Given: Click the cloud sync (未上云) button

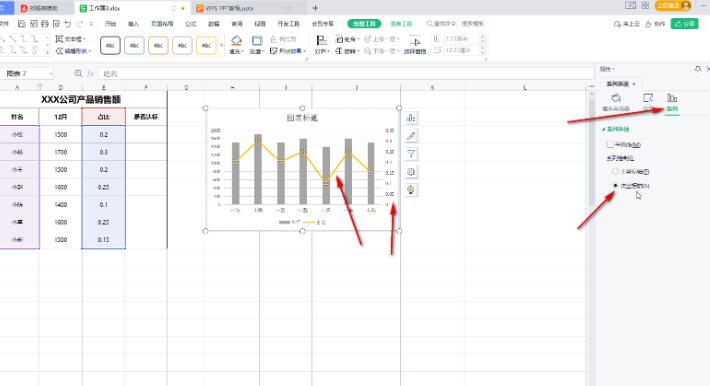Looking at the screenshot, I should [626, 24].
